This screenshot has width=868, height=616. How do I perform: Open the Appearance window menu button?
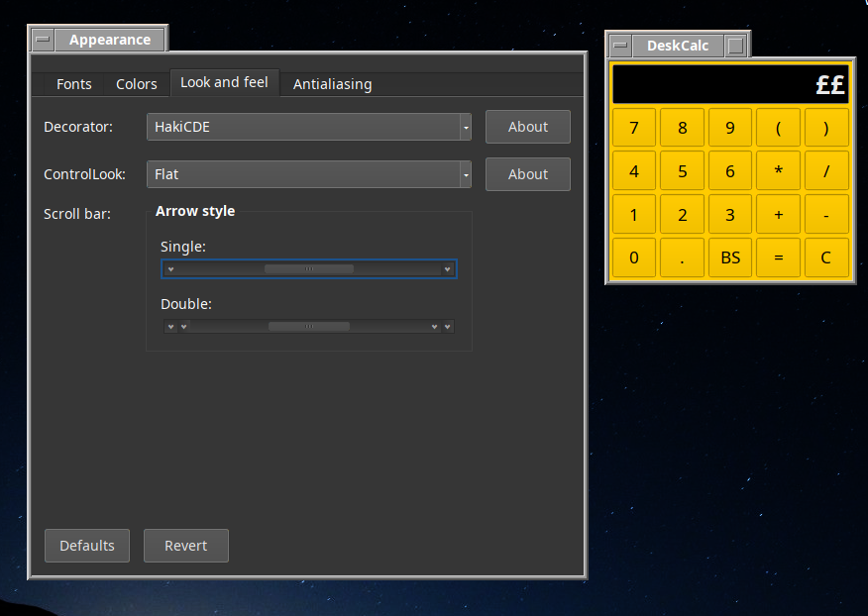[x=43, y=40]
